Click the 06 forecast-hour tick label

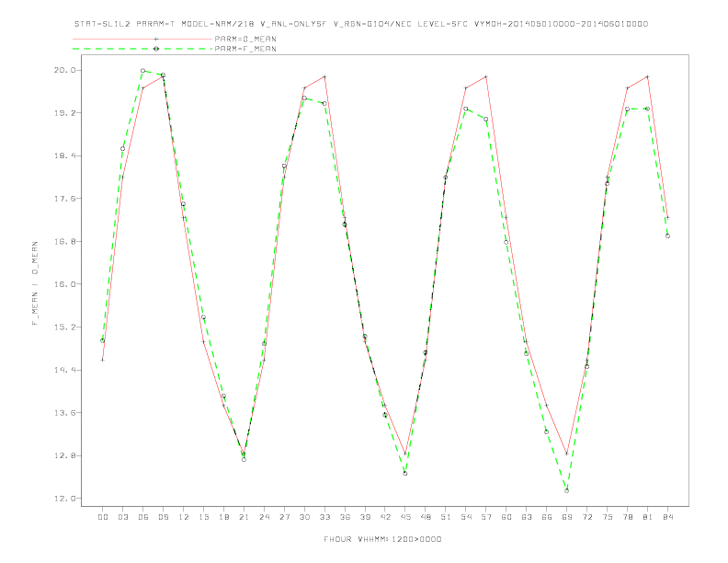tap(143, 517)
